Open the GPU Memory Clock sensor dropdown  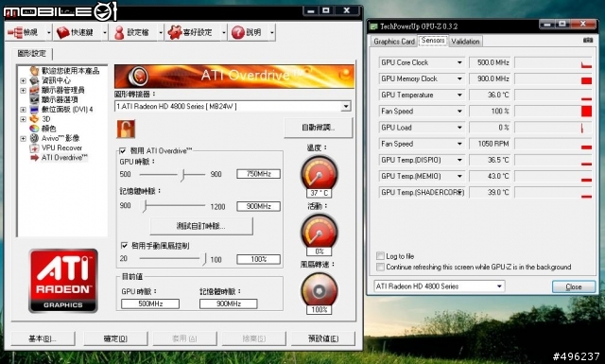pyautogui.click(x=459, y=78)
